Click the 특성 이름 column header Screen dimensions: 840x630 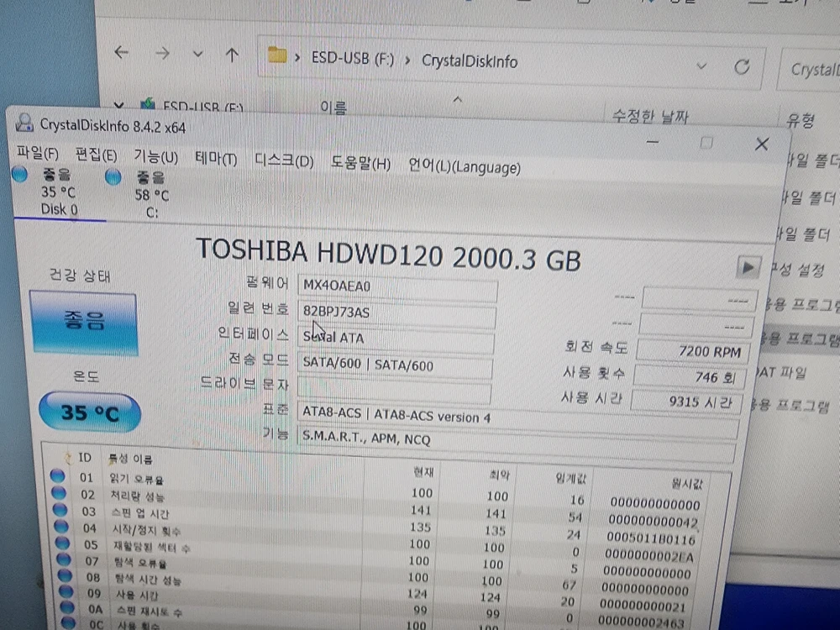coord(130,459)
